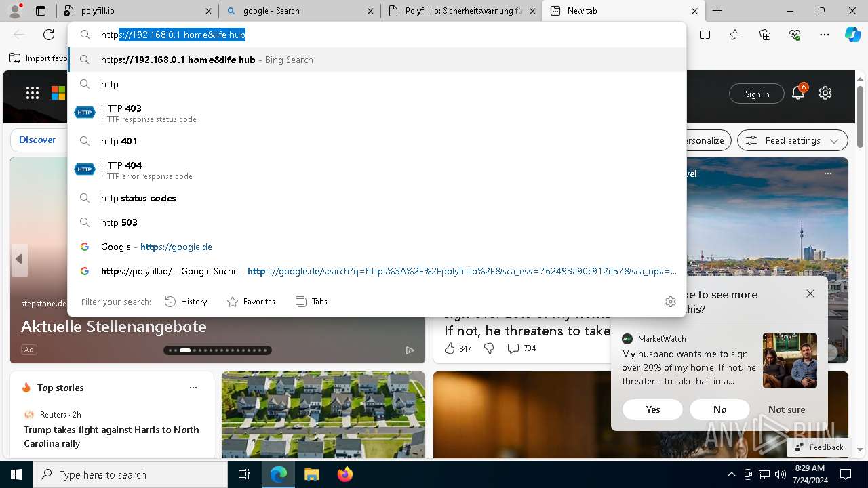This screenshot has width=868, height=488.
Task: Expand the Feed settings dropdown
Action: click(x=793, y=140)
